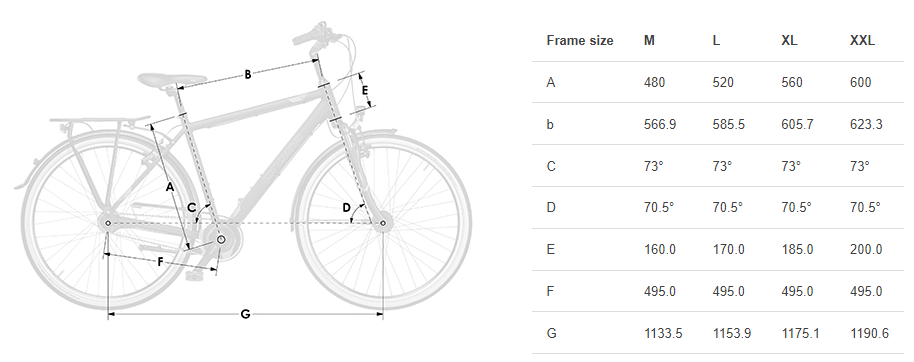Select the L column header
This screenshot has width=914, height=362.
pyautogui.click(x=716, y=41)
